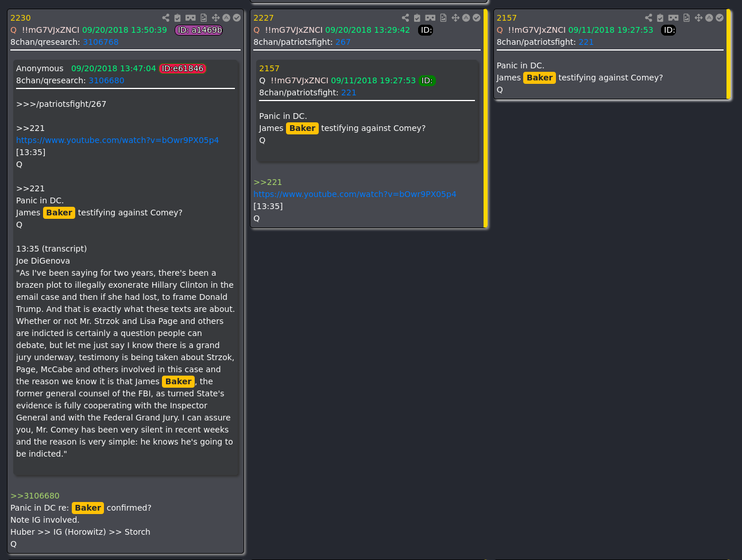
Task: Click red ID:e61846 badge
Action: point(183,68)
